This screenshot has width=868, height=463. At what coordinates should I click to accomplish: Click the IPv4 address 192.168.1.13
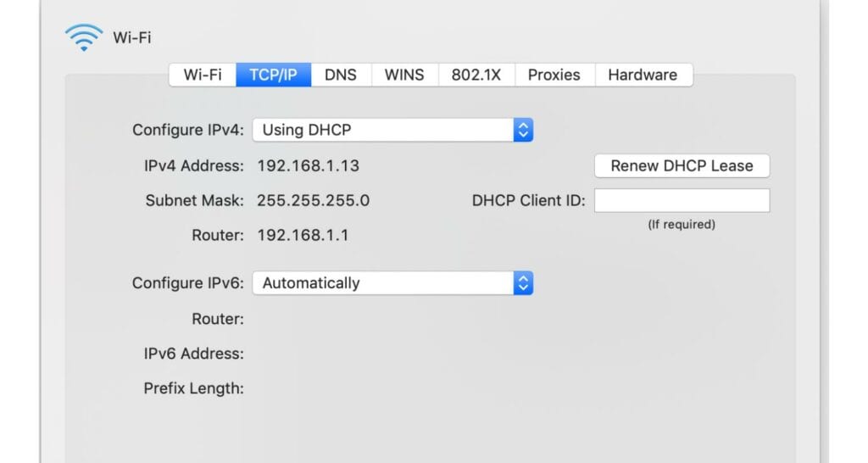point(309,166)
